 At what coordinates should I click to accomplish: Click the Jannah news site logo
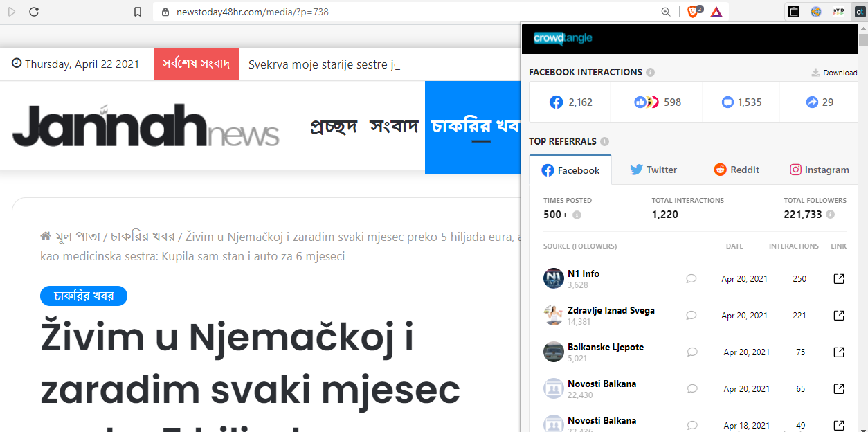146,125
